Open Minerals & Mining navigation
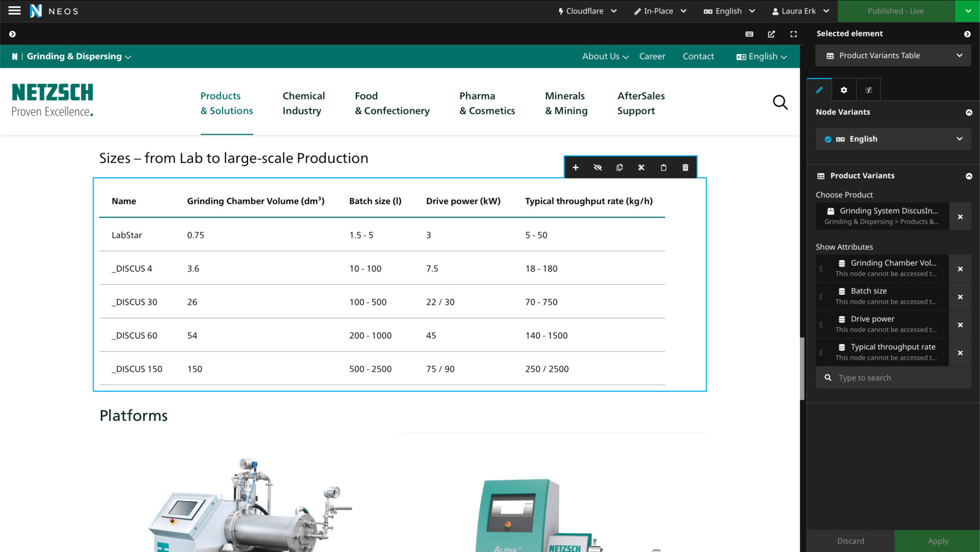Image resolution: width=980 pixels, height=552 pixels. click(x=566, y=104)
